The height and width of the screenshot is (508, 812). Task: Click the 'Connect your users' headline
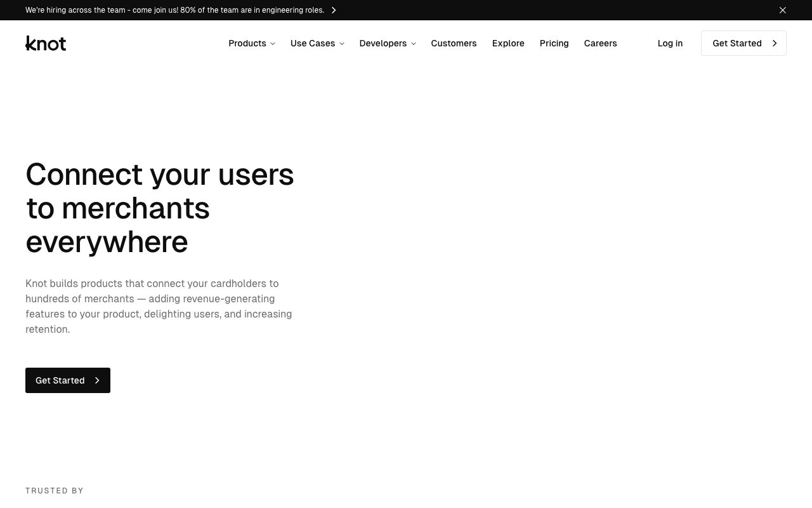[160, 208]
